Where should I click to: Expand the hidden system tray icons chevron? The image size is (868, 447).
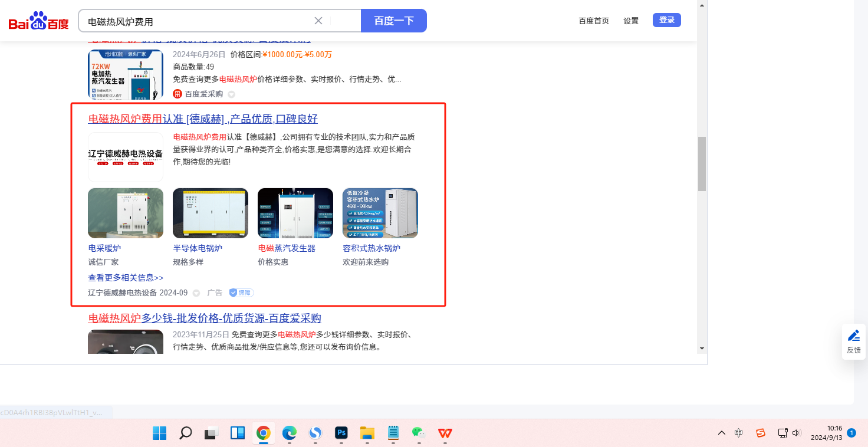tap(722, 433)
